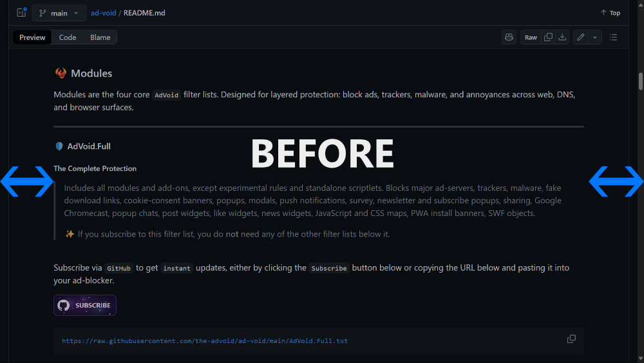644x363 pixels.
Task: Click 'The Complete Protection' text
Action: (x=95, y=168)
